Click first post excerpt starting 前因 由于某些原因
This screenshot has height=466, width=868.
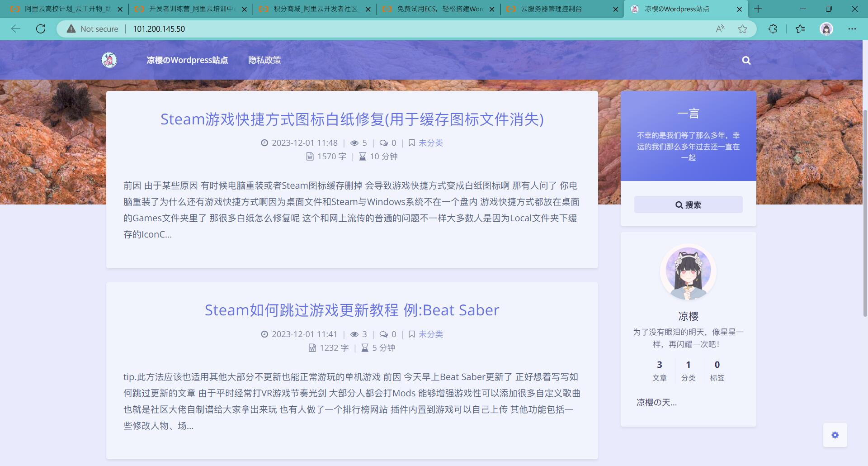pos(351,210)
